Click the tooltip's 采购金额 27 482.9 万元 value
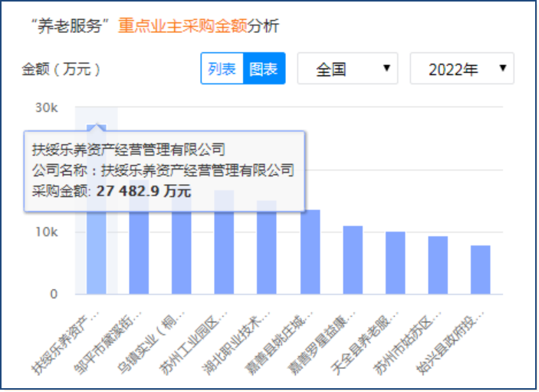539x392 pixels. (143, 191)
